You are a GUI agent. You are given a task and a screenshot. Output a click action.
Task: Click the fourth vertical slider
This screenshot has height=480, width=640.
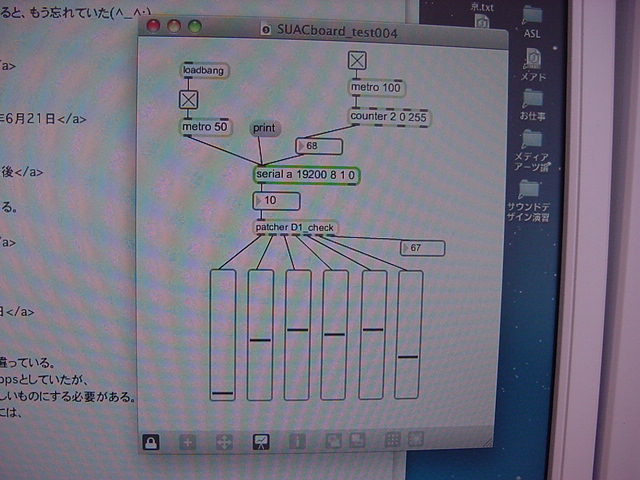pyautogui.click(x=335, y=335)
